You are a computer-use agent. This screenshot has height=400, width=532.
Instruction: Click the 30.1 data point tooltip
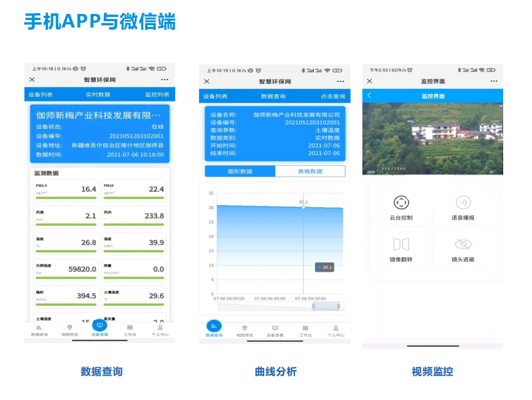pyautogui.click(x=324, y=266)
